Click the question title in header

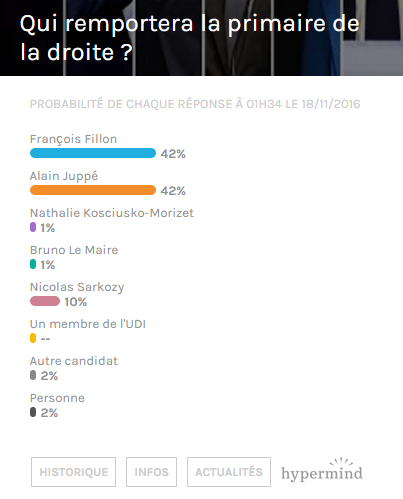(189, 37)
